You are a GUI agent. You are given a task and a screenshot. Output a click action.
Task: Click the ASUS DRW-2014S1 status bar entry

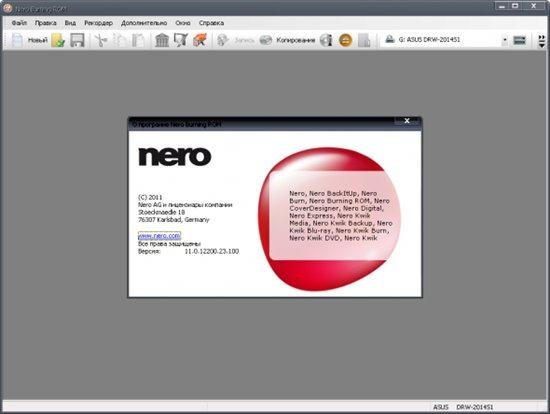[463, 407]
